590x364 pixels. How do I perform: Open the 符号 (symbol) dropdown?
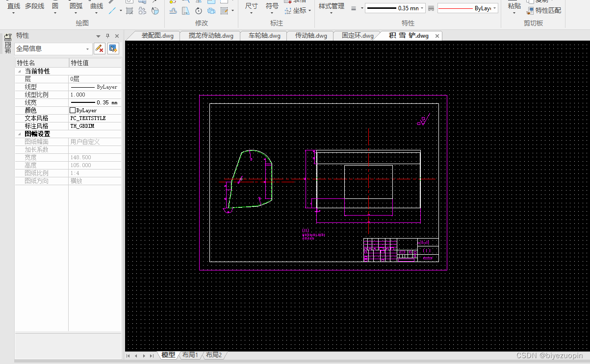click(x=272, y=13)
